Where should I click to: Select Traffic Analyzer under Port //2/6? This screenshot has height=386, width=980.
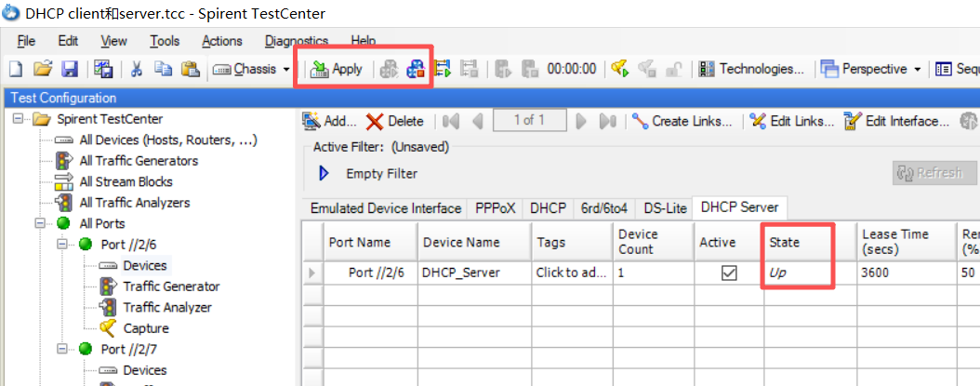[x=167, y=307]
